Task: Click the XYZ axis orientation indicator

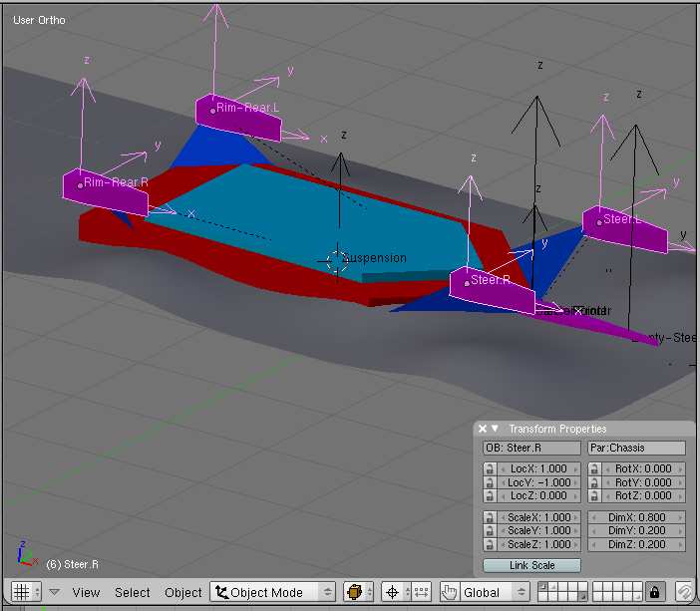Action: tap(27, 553)
